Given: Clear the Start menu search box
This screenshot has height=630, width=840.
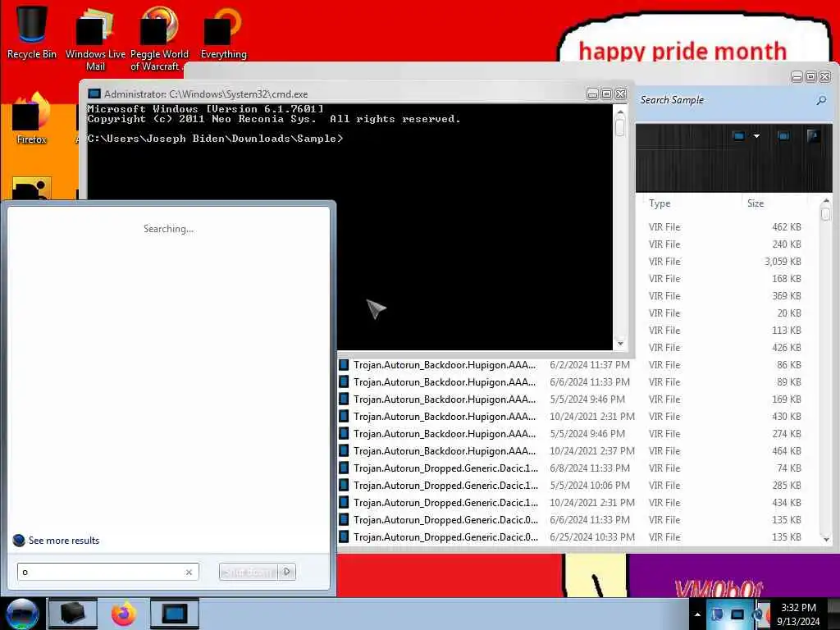Looking at the screenshot, I should (x=189, y=572).
